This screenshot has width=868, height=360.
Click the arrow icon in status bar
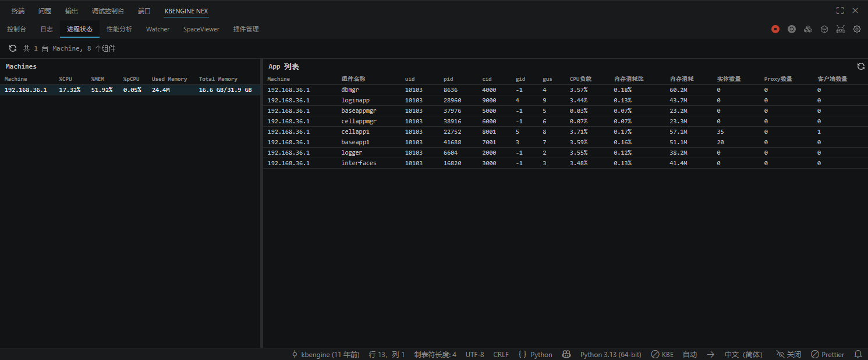[x=711, y=354]
